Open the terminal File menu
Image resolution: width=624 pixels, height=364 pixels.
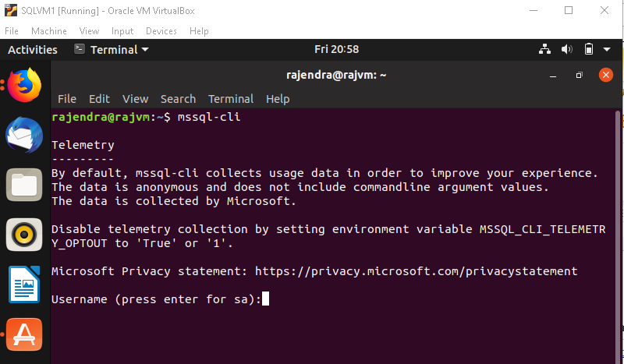(x=67, y=99)
